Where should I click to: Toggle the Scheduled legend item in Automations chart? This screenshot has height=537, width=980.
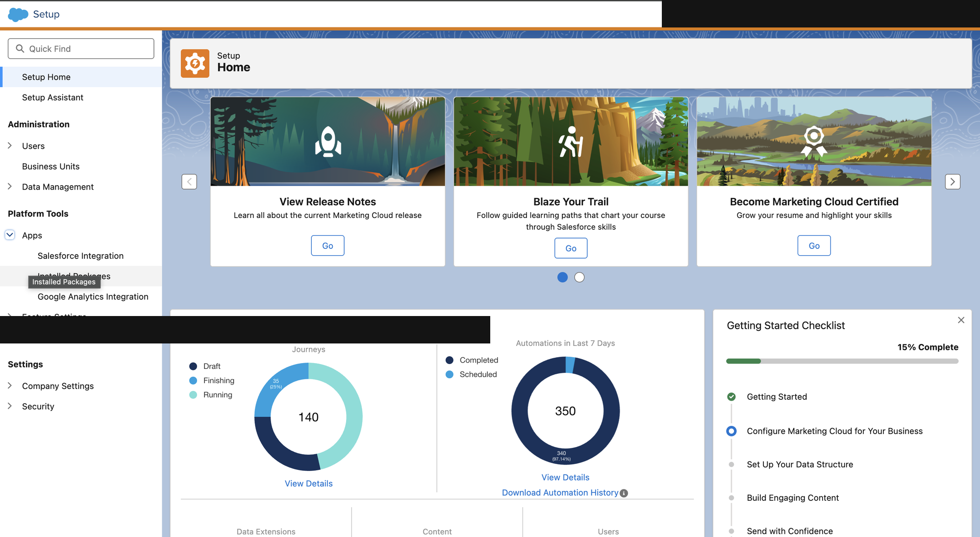[471, 374]
